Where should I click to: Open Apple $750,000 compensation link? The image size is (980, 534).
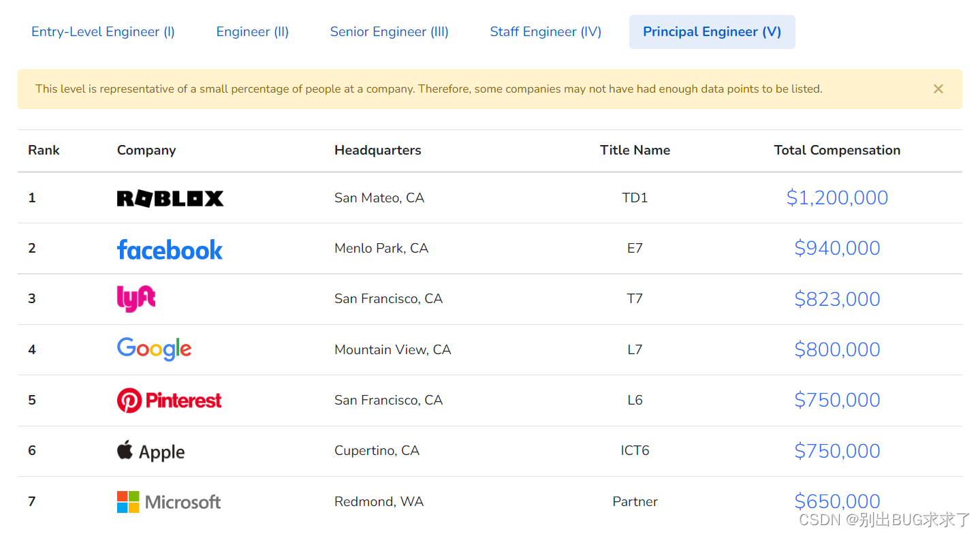837,451
